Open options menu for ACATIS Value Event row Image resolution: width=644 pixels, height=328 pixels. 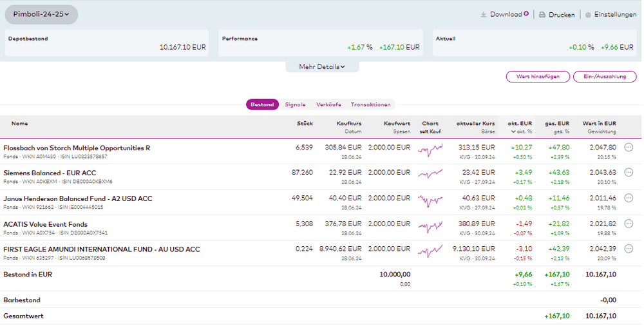click(x=629, y=224)
